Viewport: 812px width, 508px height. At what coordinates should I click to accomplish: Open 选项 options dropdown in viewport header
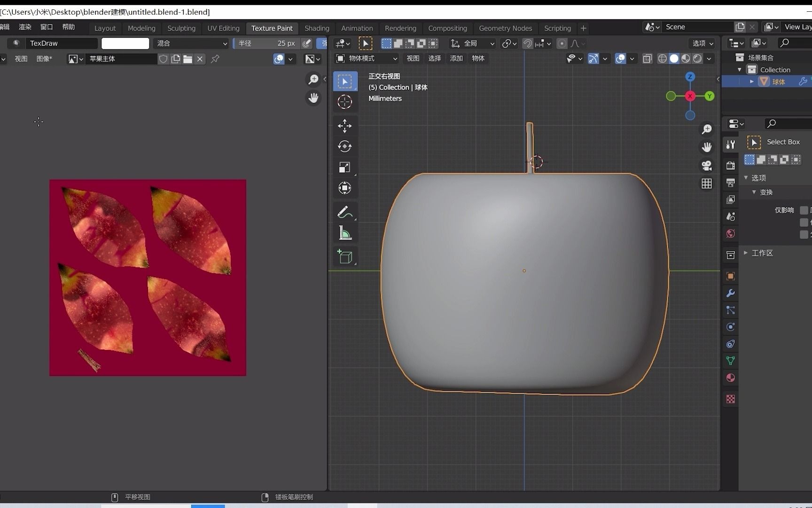click(x=703, y=43)
